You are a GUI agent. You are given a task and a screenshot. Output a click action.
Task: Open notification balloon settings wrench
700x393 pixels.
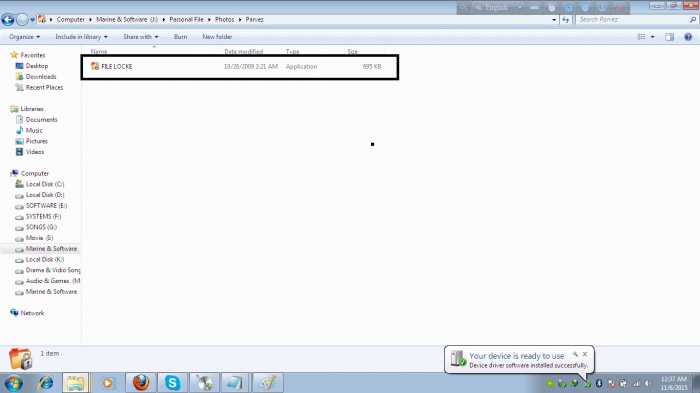point(575,354)
